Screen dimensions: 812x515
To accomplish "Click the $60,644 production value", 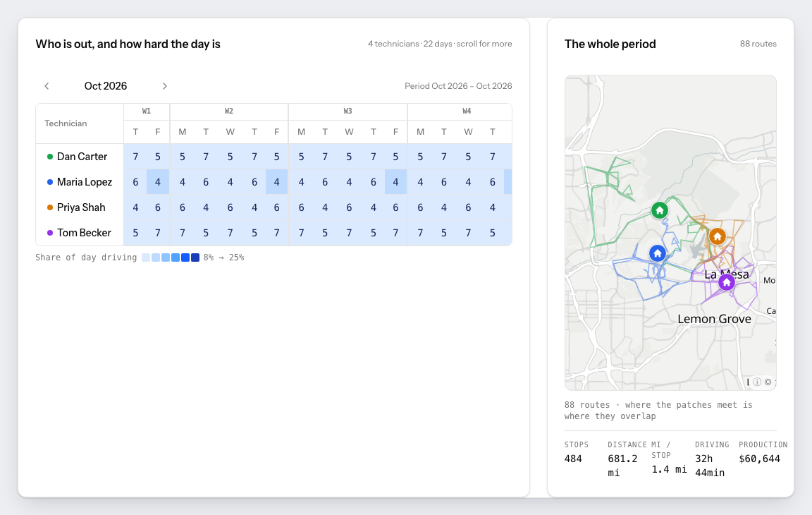I will (x=760, y=459).
